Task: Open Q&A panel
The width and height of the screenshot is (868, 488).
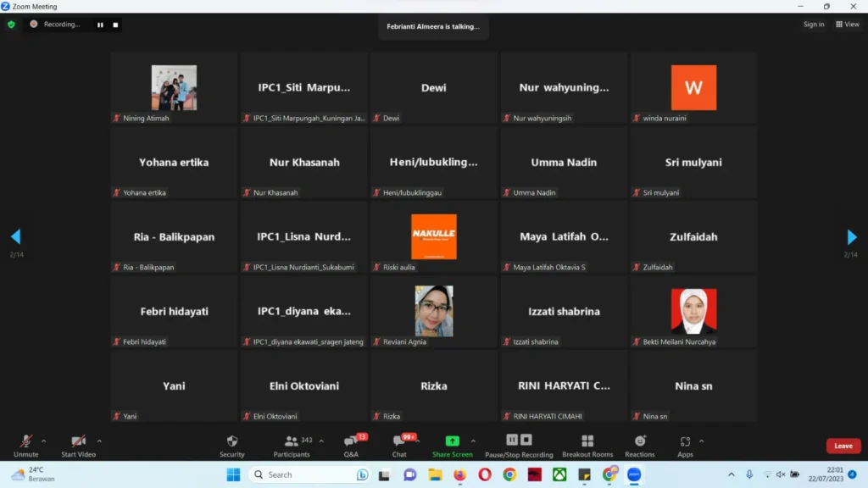Action: click(x=351, y=446)
